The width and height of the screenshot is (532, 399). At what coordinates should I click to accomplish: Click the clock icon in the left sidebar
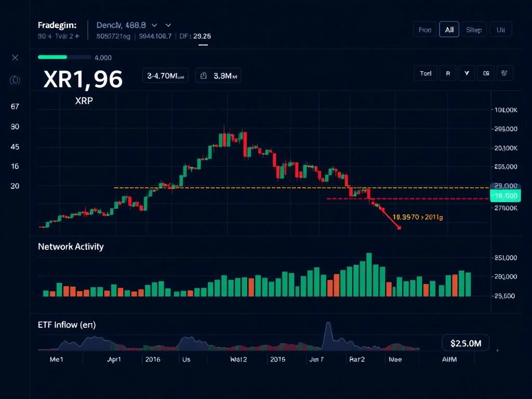[15, 80]
